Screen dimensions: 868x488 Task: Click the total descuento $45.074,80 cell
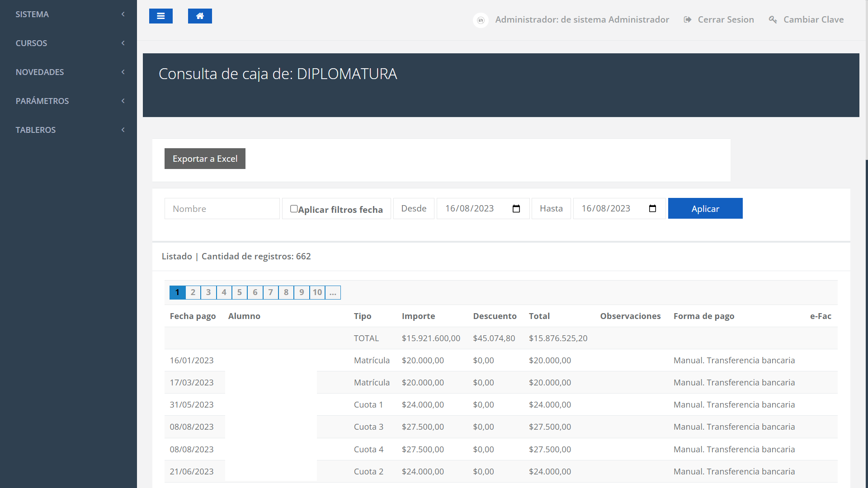pyautogui.click(x=494, y=338)
